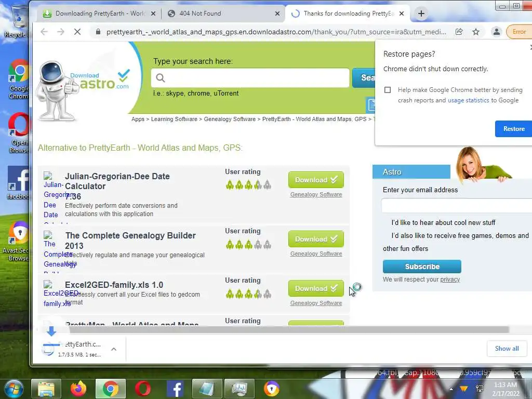Click the taskbar clock
This screenshot has width=532, height=399.
pyautogui.click(x=506, y=389)
